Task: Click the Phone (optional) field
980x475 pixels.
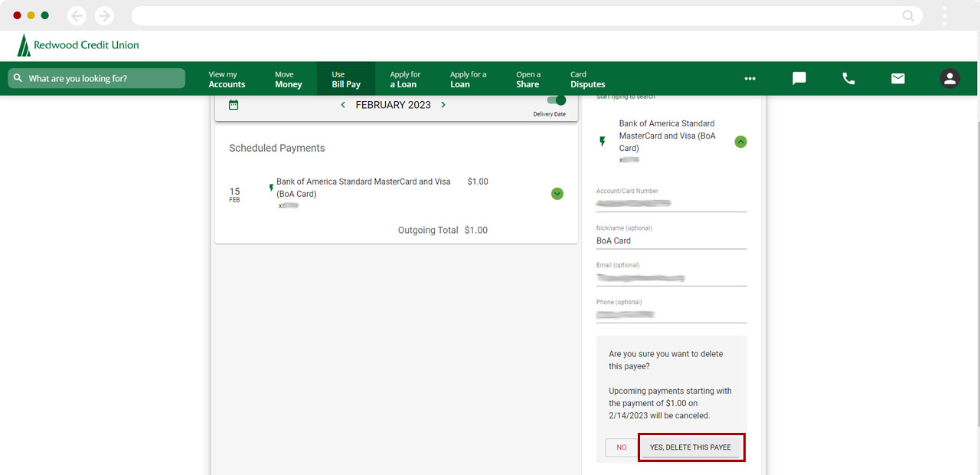Action: click(x=671, y=314)
